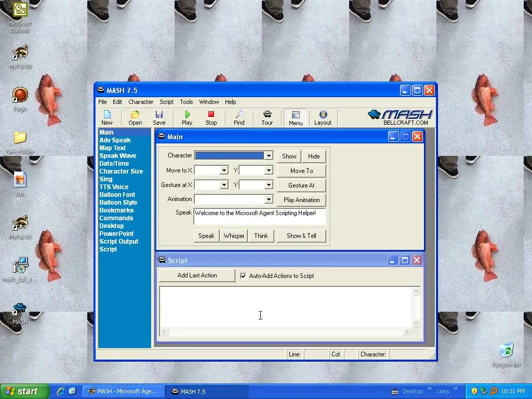
Task: Toggle the Menu toolbar button
Action: [296, 118]
